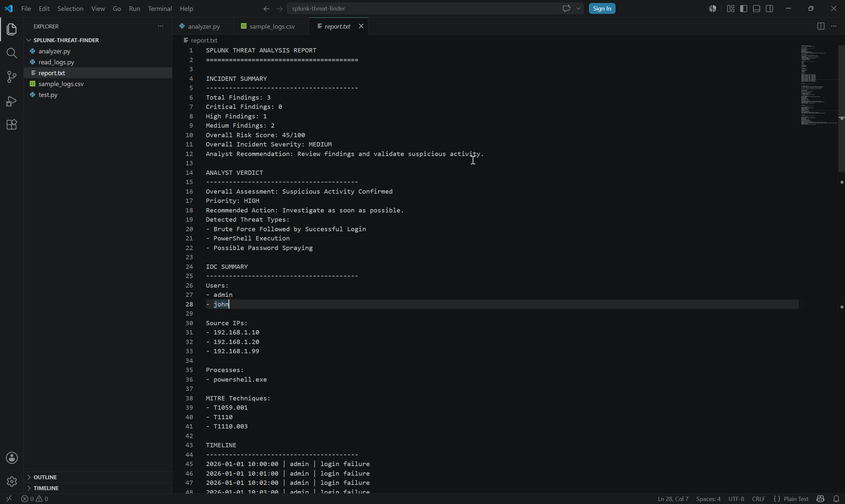
Task: Click the VS Code logo icon
Action: tap(9, 9)
